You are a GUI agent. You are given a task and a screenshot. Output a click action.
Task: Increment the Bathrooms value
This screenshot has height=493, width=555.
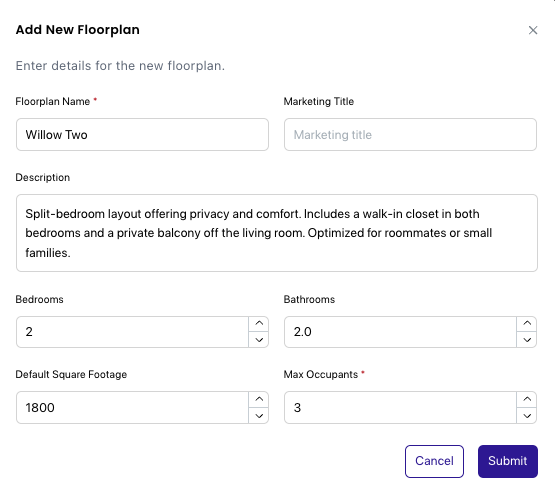[x=527, y=323]
